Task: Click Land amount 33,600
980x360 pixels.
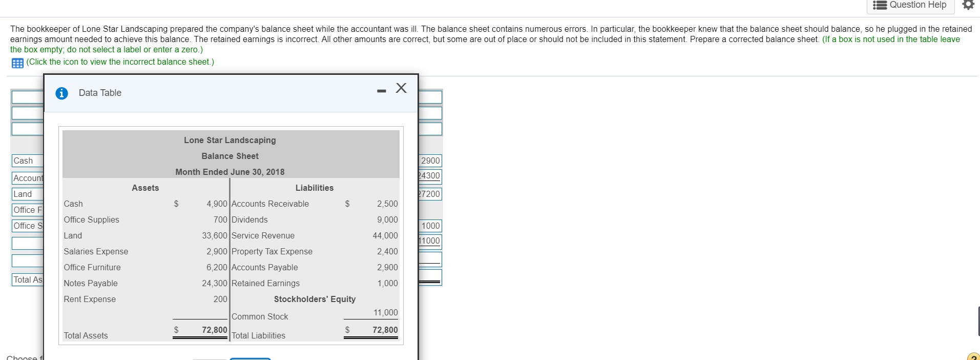Action: point(215,235)
